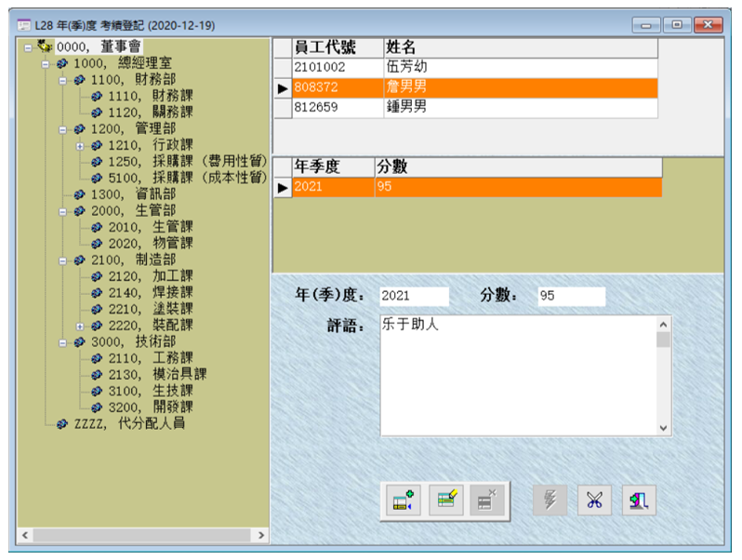The height and width of the screenshot is (560, 742).
Task: Click the 董事會 root organization icon
Action: [x=45, y=47]
